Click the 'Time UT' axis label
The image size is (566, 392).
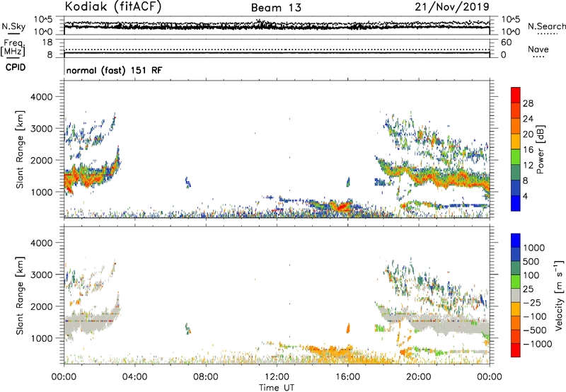point(277,388)
